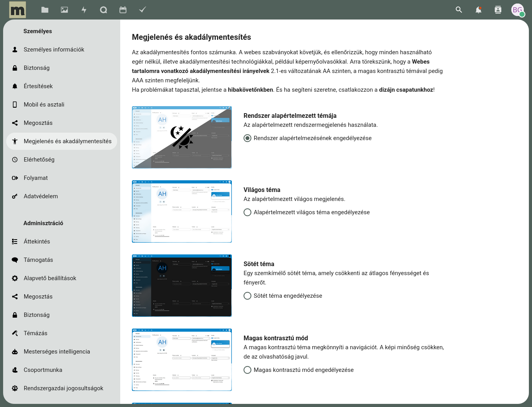This screenshot has width=532, height=407.
Task: Click the system default theme preview thumbnail
Action: coord(182,137)
